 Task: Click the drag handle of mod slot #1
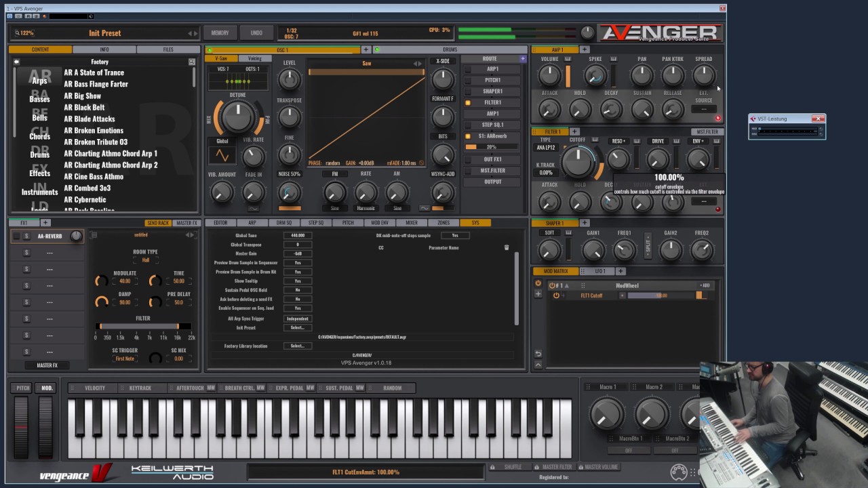[x=583, y=285]
